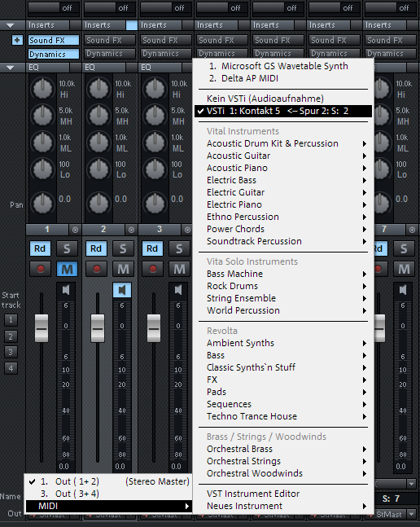This screenshot has width=420, height=527.
Task: Toggle Rd automation read on track 1
Action: point(40,248)
